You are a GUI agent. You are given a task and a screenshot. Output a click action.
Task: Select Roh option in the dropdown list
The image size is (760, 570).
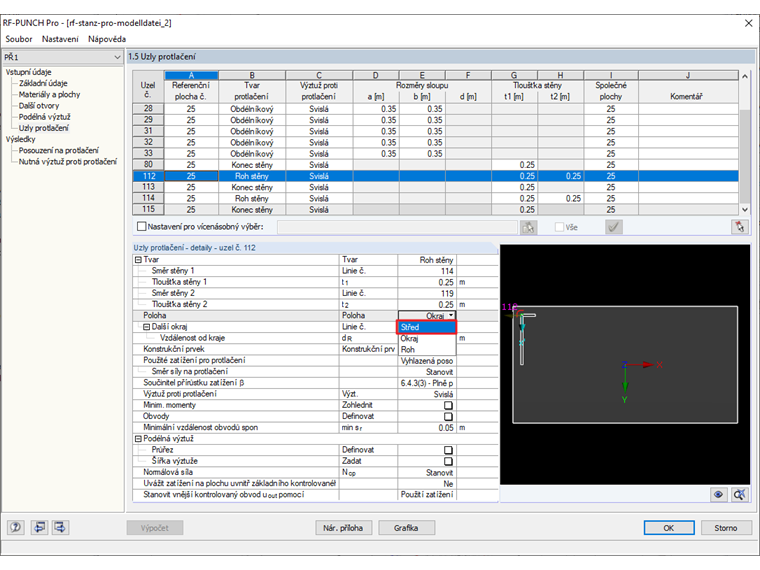pos(427,349)
